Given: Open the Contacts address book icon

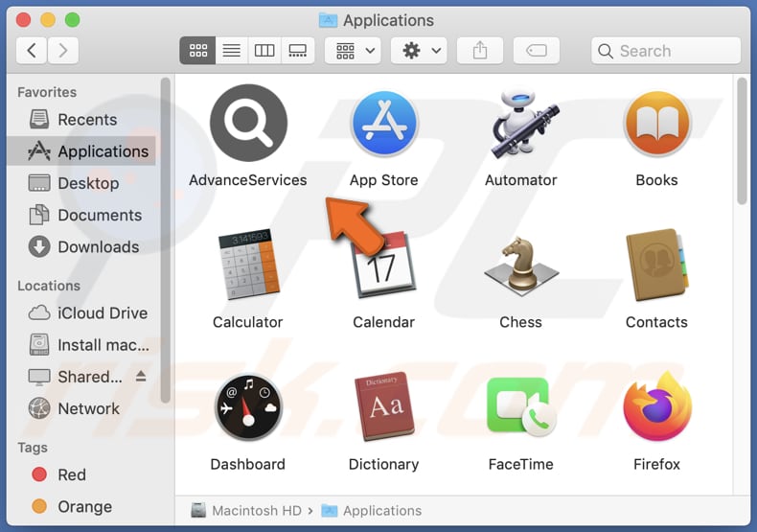Looking at the screenshot, I should [657, 265].
